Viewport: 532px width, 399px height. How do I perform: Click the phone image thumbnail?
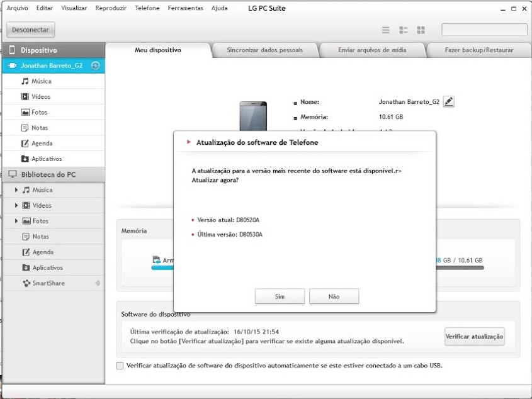coord(253,116)
